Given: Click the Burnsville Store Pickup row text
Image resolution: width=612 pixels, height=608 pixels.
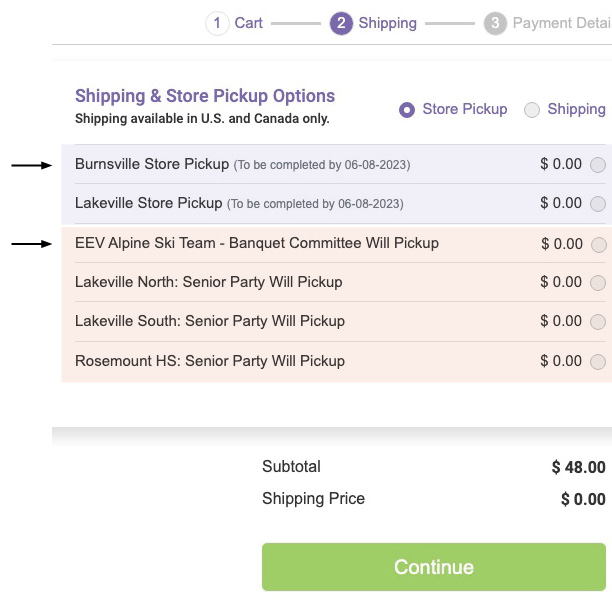Looking at the screenshot, I should (152, 164).
